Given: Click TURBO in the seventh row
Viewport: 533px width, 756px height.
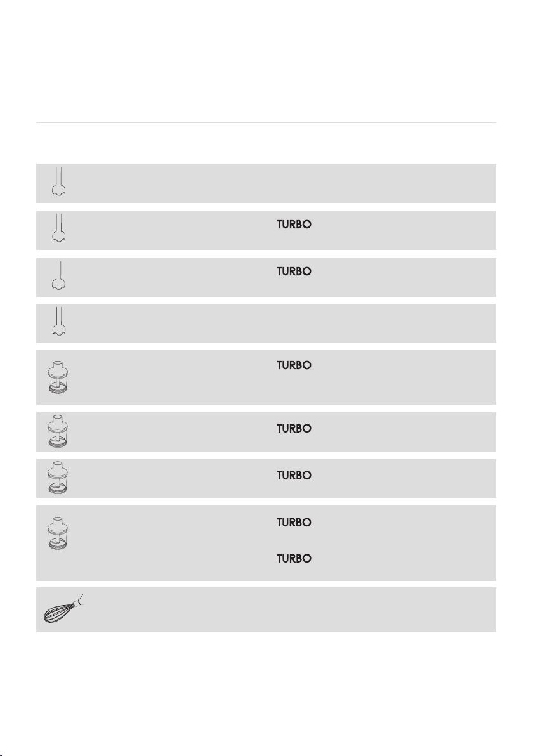Looking at the screenshot, I should click(294, 476).
